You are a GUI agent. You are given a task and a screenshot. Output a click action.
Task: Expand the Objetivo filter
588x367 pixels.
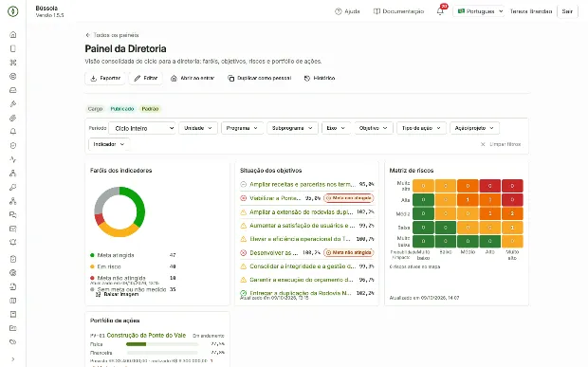(374, 128)
